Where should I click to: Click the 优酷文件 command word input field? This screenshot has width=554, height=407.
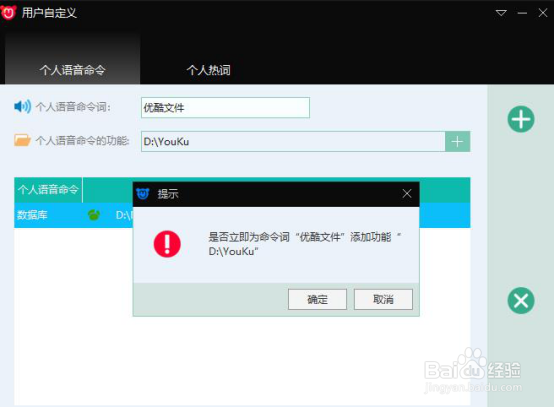tap(225, 107)
